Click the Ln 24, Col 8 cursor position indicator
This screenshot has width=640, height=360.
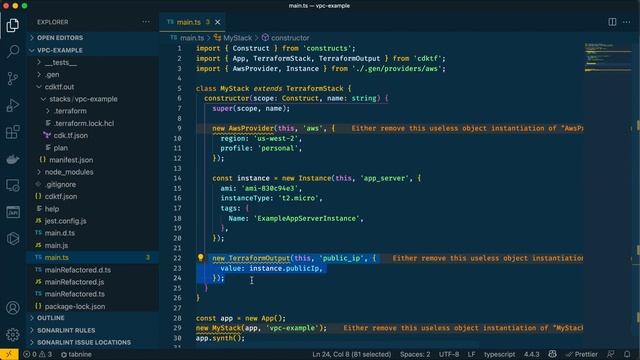point(351,354)
